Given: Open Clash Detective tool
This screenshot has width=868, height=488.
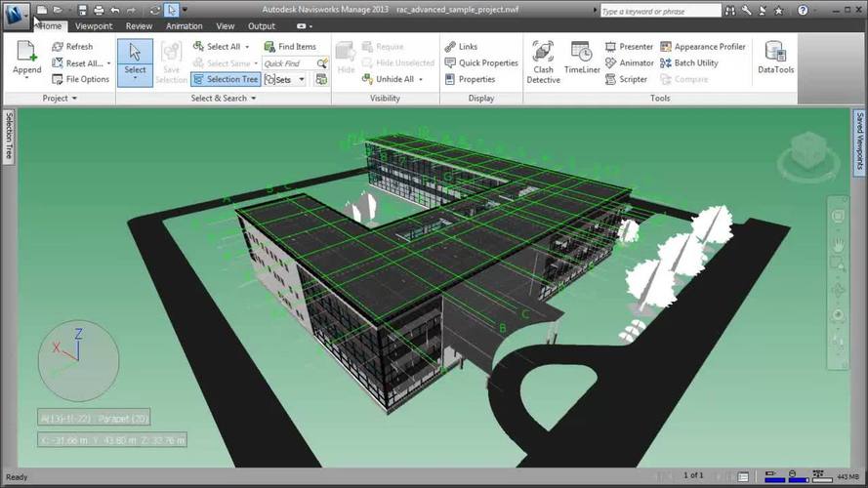Looking at the screenshot, I should tap(543, 61).
